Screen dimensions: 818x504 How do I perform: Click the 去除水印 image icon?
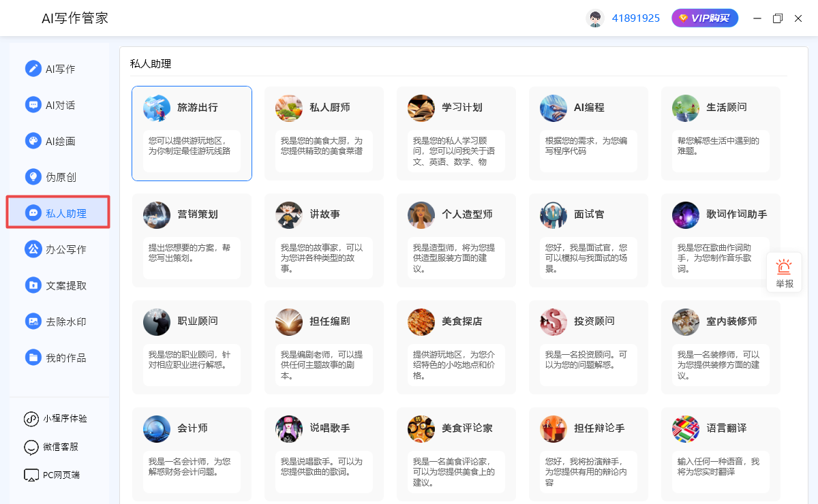[33, 321]
